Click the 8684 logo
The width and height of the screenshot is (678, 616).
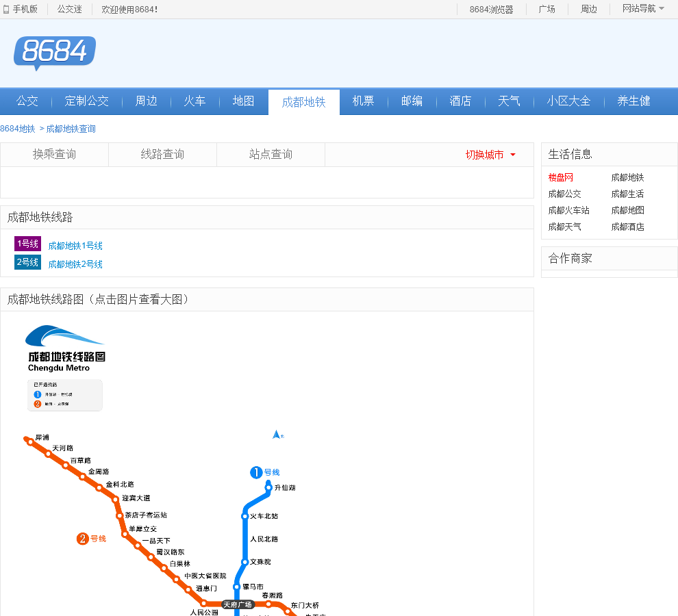tap(55, 53)
